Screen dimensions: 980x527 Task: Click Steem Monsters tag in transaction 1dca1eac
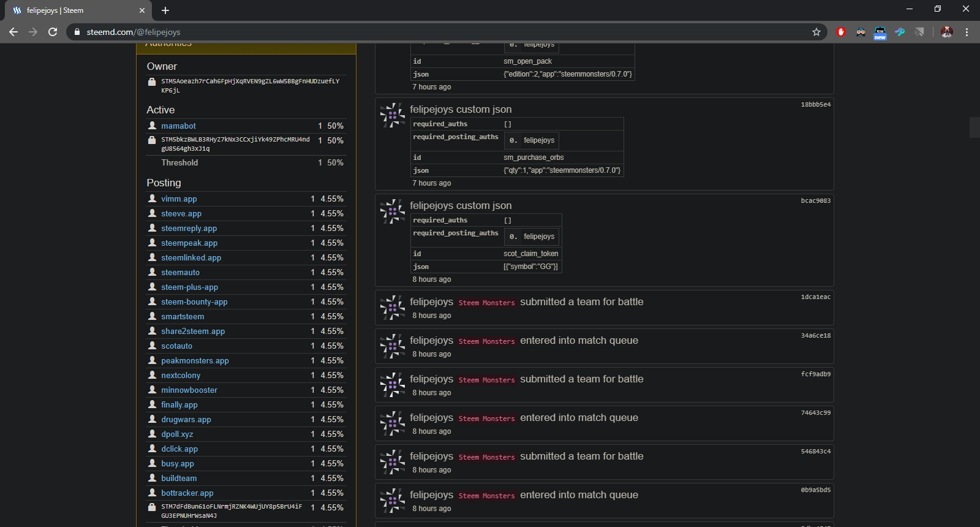(486, 303)
